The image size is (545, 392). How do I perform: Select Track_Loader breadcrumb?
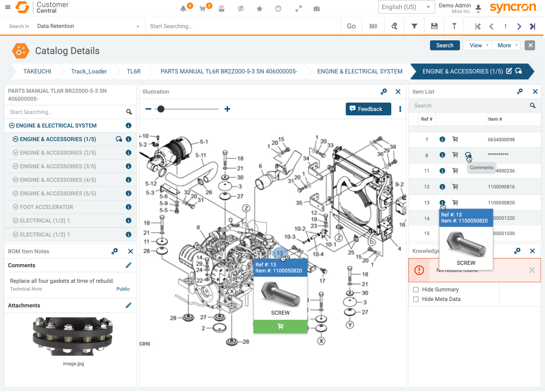click(89, 71)
